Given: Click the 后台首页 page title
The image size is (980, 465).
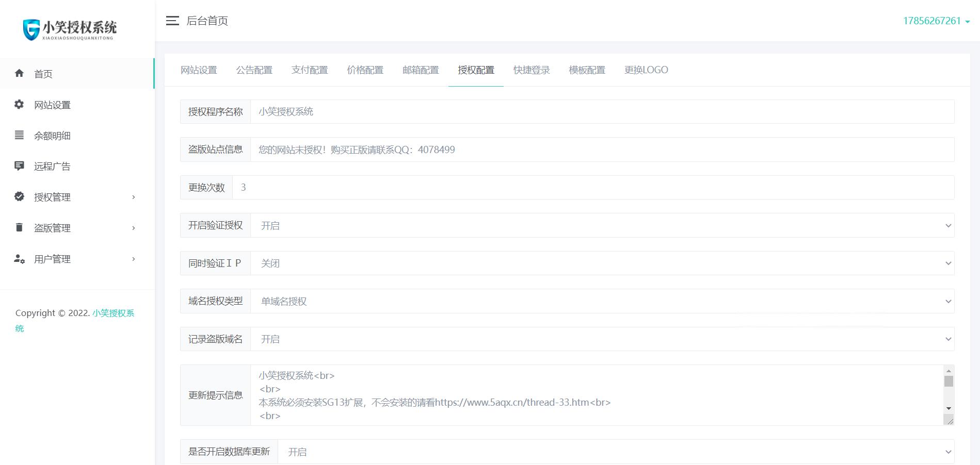Looking at the screenshot, I should tap(207, 21).
